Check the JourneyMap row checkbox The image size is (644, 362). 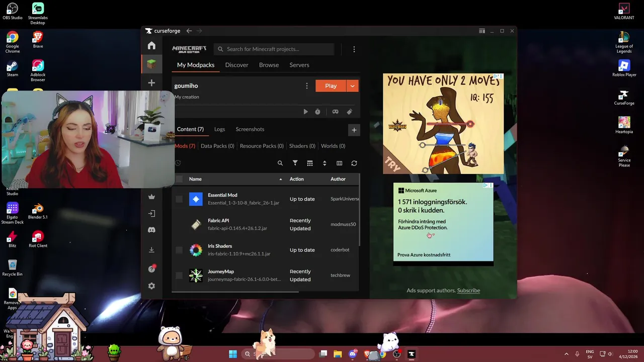[179, 276]
